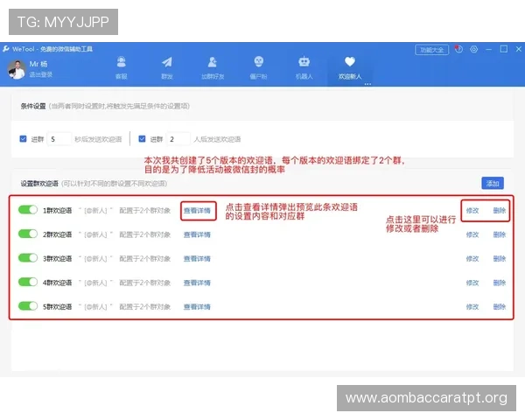Open the 功能大全 button
The image size is (525, 420).
(431, 50)
